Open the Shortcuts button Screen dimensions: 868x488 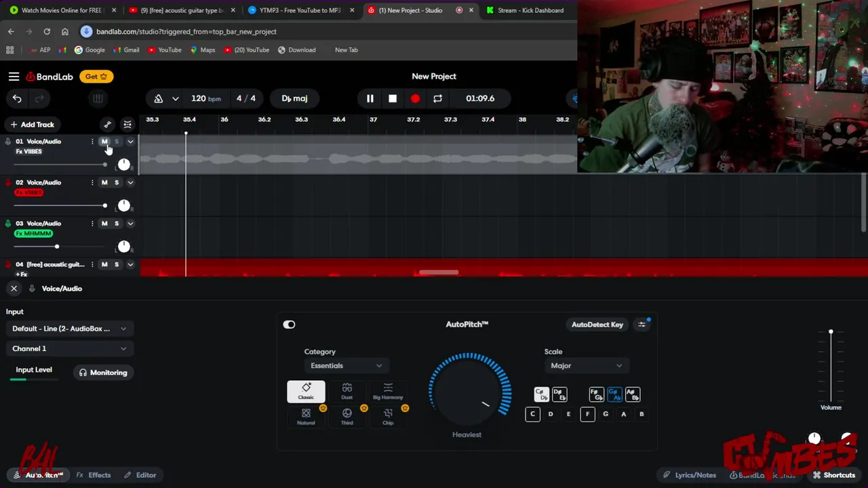[x=834, y=475]
